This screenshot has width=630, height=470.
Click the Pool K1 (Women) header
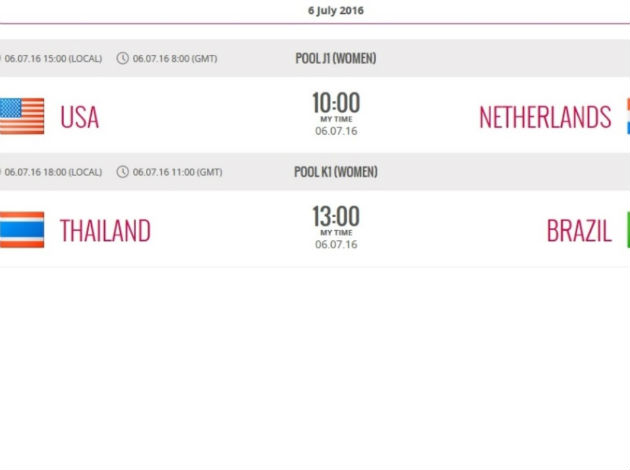coord(336,172)
